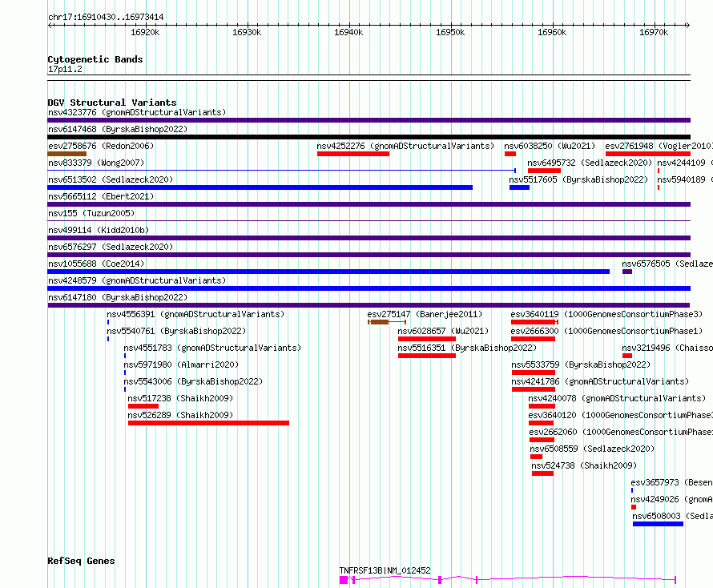Click nsv5543006 (ByrskaBishop2022) label
Viewport: 713px width, 588px height.
coord(193,381)
